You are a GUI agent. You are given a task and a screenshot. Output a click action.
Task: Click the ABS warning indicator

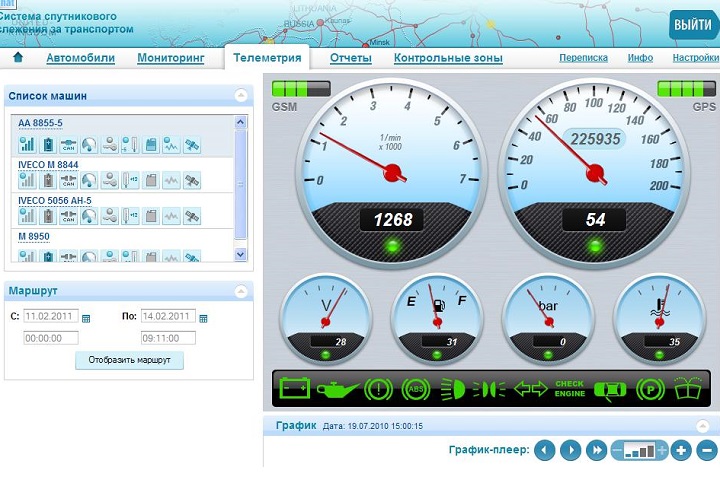(416, 389)
